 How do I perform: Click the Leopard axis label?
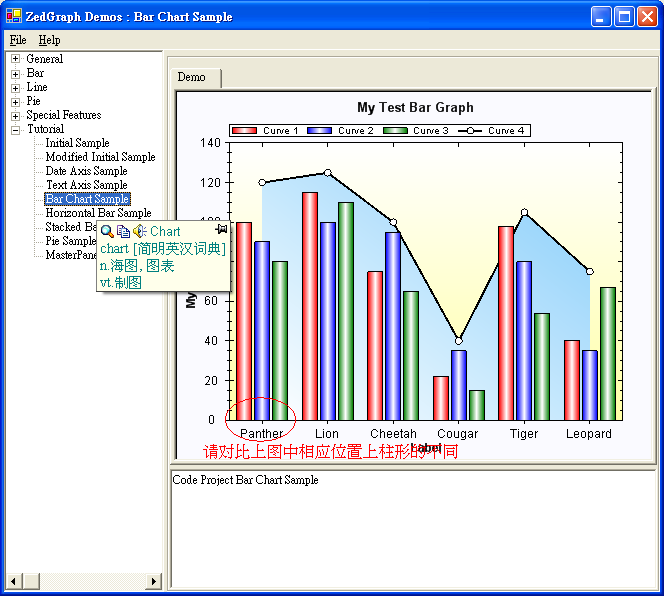(589, 434)
